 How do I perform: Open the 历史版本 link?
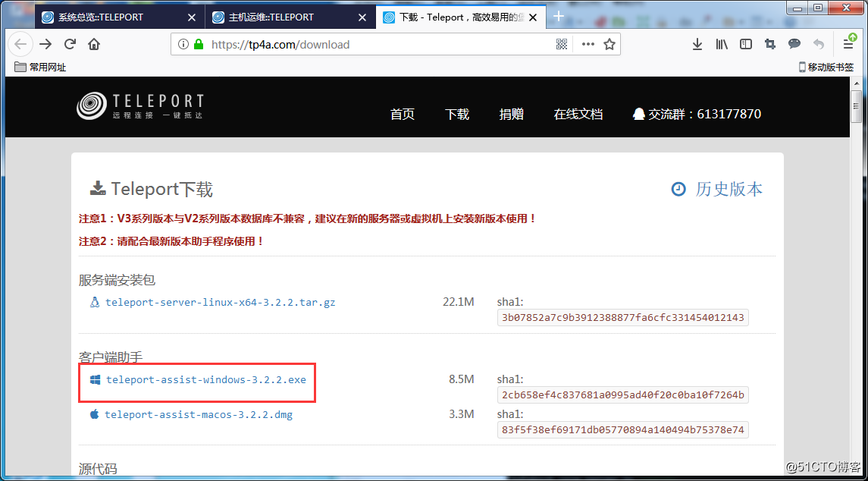tap(729, 190)
